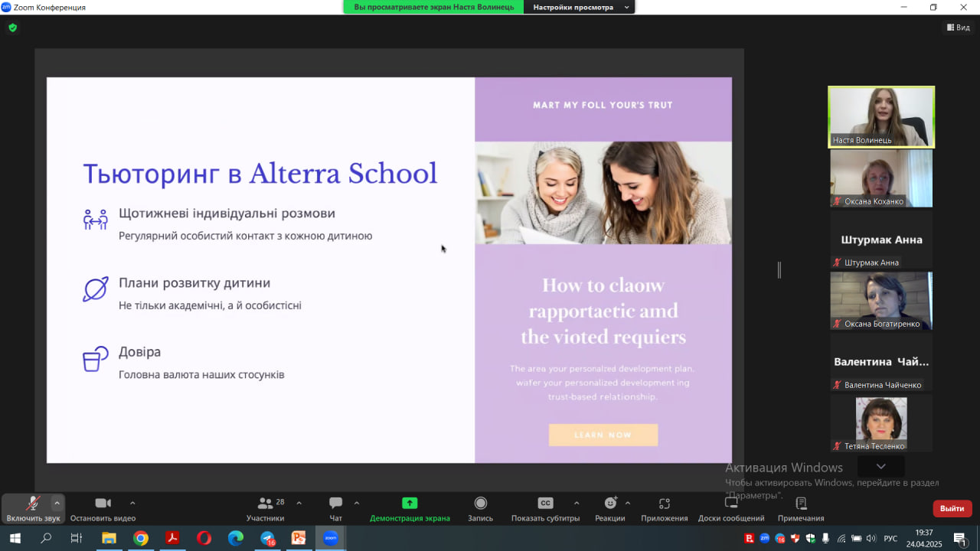The image size is (980, 551).
Task: Click the side panel divider handle
Action: 779,269
